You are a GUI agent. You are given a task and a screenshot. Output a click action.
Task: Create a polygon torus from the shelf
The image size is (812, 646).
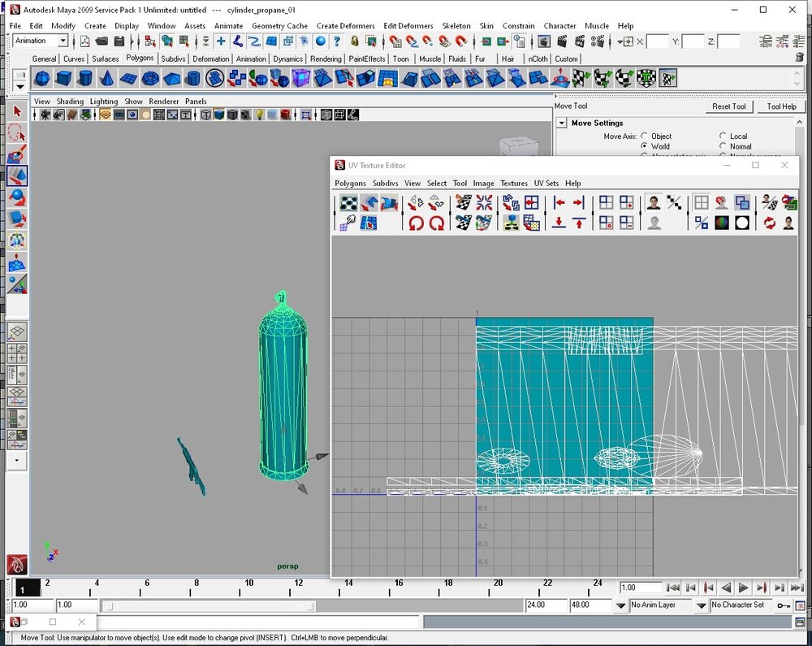click(x=150, y=78)
